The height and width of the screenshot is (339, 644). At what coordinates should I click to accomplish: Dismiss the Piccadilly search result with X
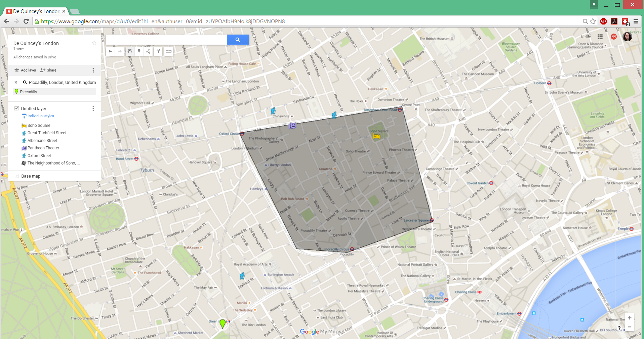(x=16, y=82)
